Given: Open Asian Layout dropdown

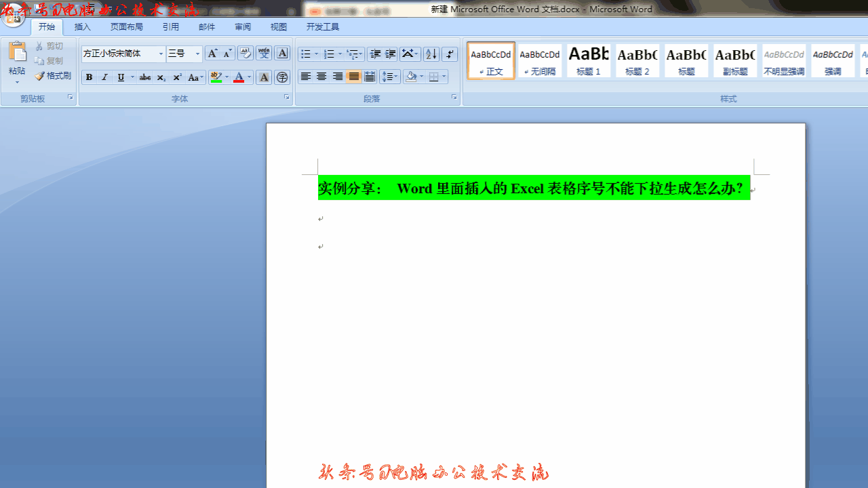Looking at the screenshot, I should point(410,54).
